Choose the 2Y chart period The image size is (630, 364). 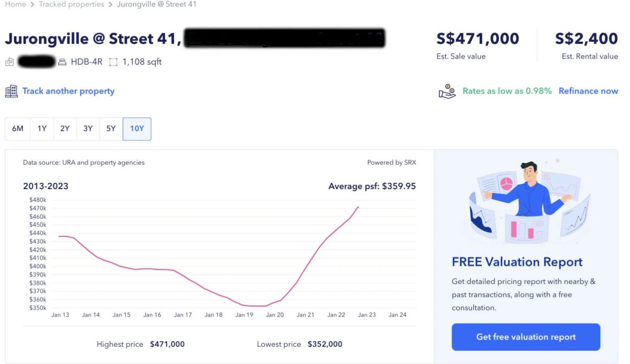[x=65, y=129]
